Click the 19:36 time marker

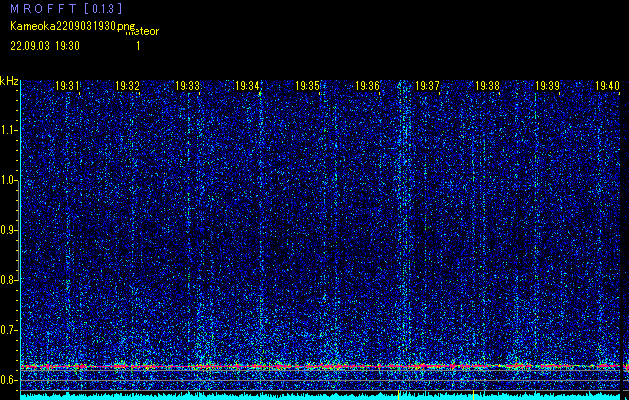pos(367,85)
